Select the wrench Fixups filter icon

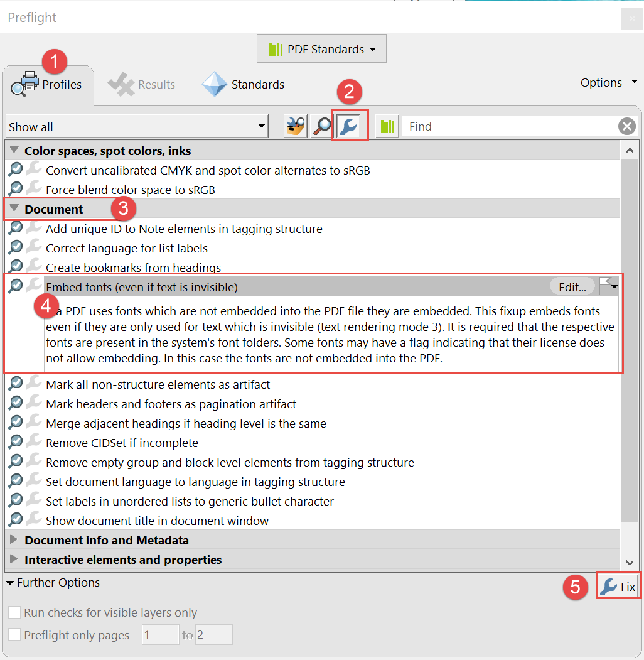[x=350, y=126]
